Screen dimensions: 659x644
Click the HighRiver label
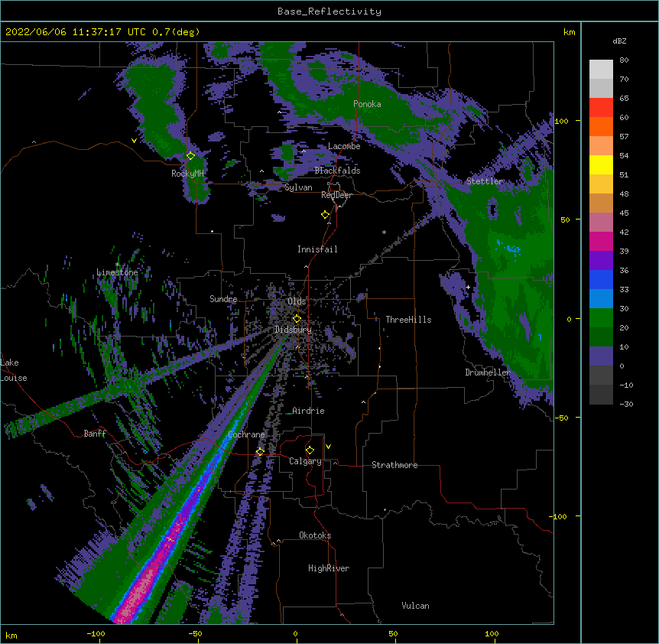click(329, 568)
